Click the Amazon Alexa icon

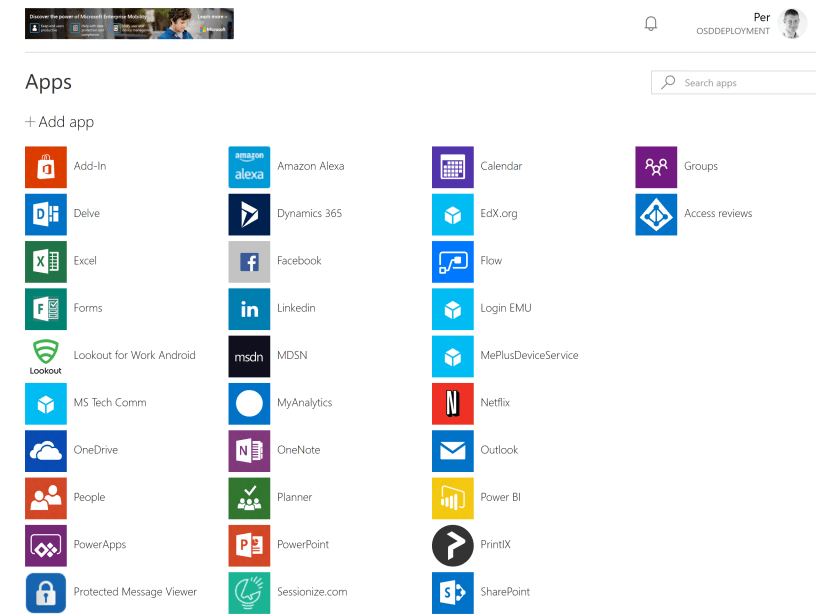(249, 167)
